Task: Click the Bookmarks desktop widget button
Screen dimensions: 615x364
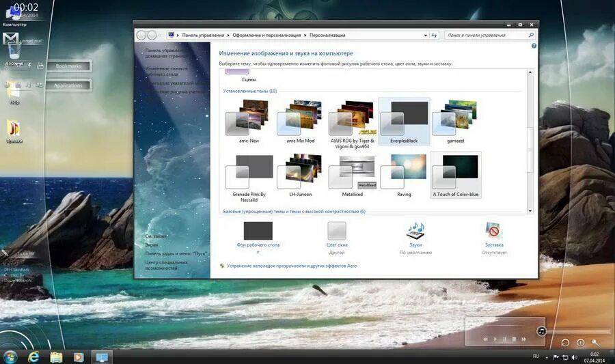Action: tap(68, 66)
